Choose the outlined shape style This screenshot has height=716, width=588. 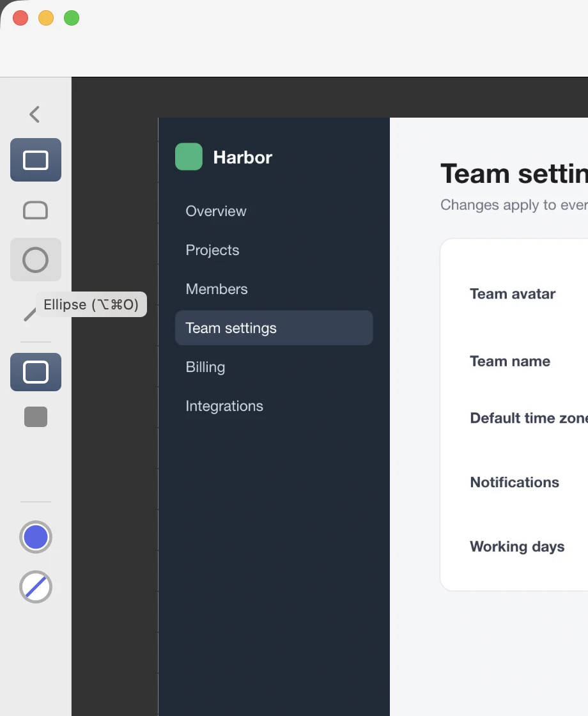pyautogui.click(x=36, y=371)
